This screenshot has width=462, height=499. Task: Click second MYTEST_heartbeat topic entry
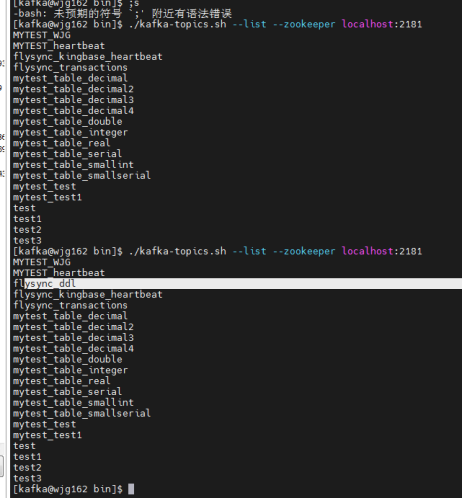59,273
